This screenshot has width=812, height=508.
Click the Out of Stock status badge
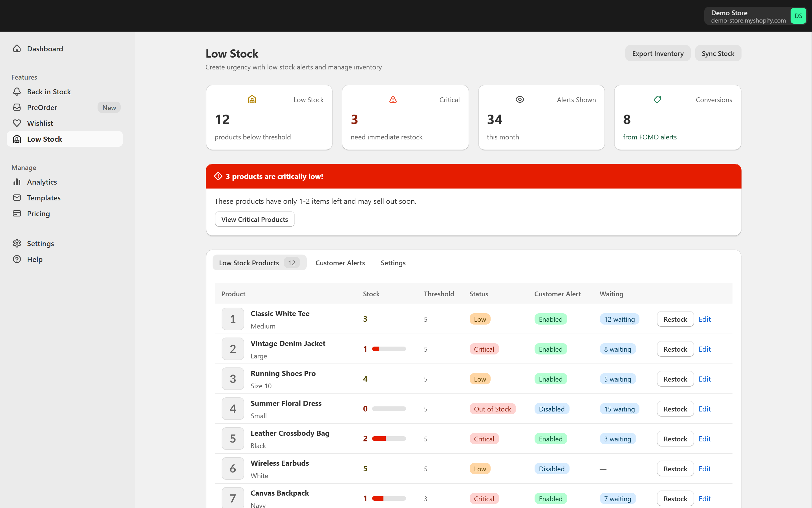click(x=492, y=409)
